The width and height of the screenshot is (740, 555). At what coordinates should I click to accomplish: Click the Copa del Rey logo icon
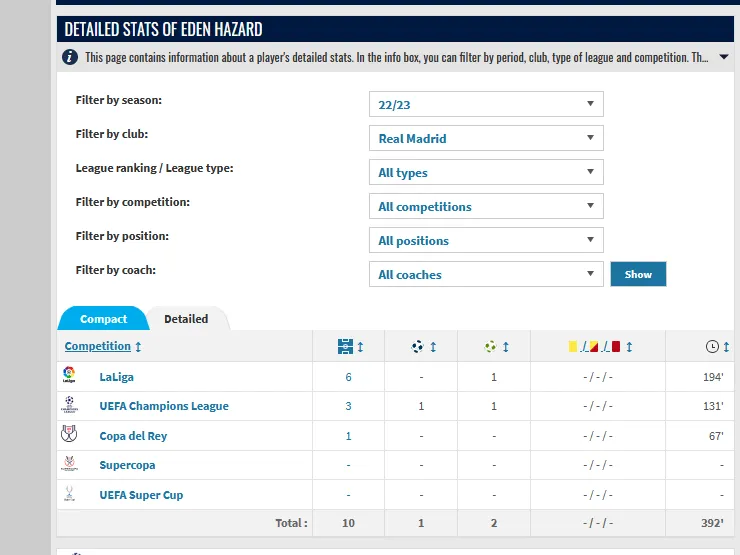69,434
